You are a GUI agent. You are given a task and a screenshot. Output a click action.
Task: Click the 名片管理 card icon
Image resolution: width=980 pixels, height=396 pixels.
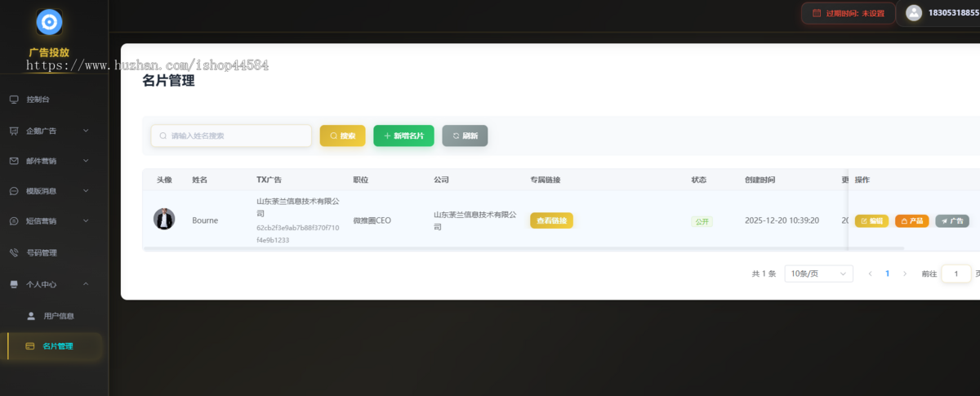click(30, 346)
